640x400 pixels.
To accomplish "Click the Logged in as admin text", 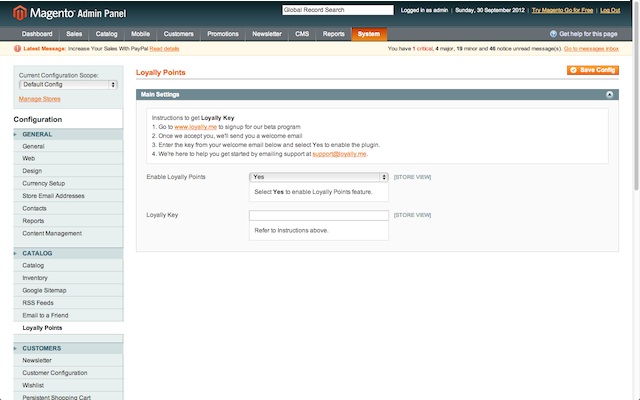I will tap(424, 10).
